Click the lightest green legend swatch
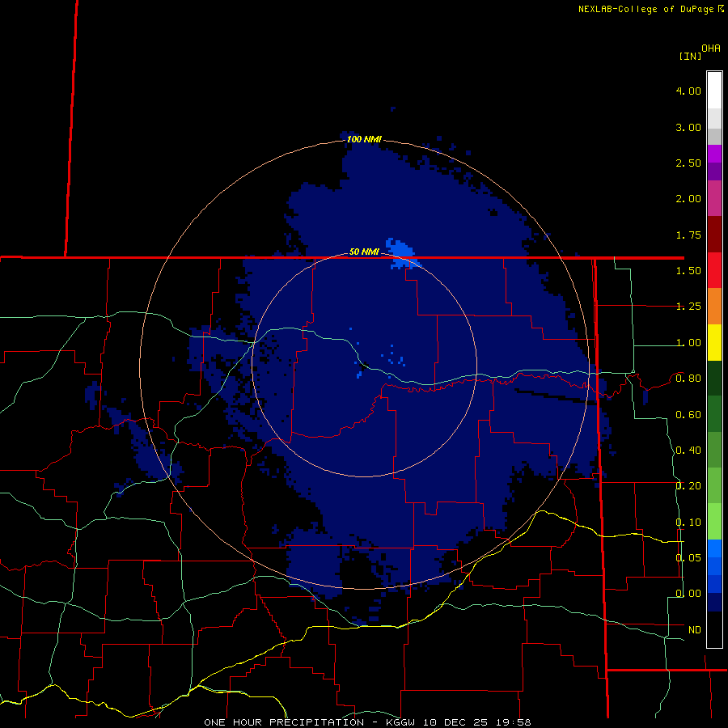 [x=714, y=522]
